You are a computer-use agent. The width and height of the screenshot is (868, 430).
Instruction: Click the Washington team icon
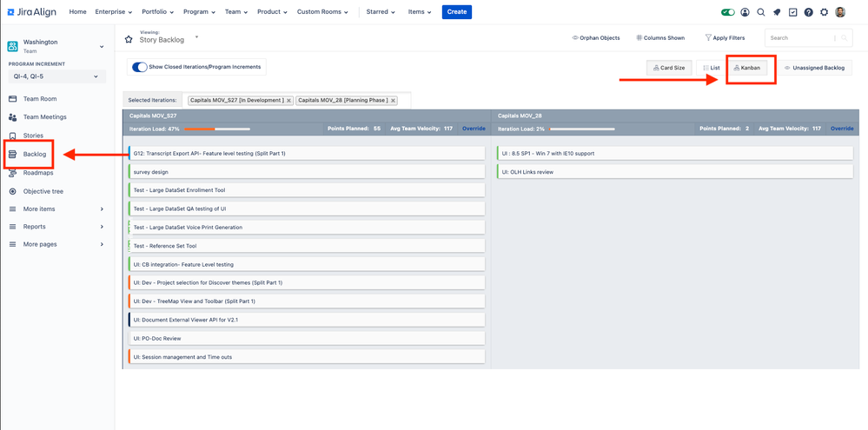point(12,47)
